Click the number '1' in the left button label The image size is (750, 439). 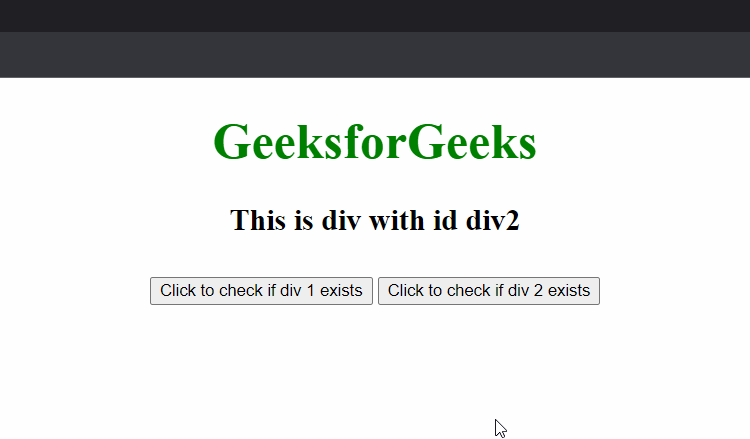(x=310, y=291)
